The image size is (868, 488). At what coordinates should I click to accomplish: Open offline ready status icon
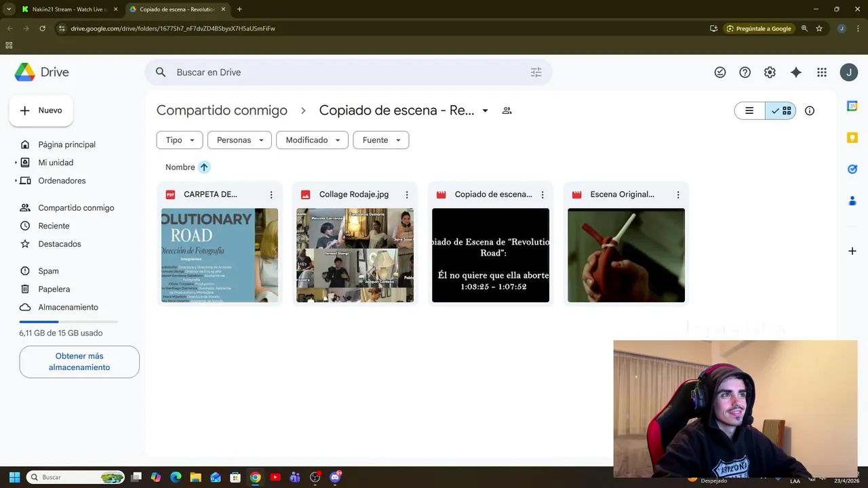pyautogui.click(x=720, y=73)
